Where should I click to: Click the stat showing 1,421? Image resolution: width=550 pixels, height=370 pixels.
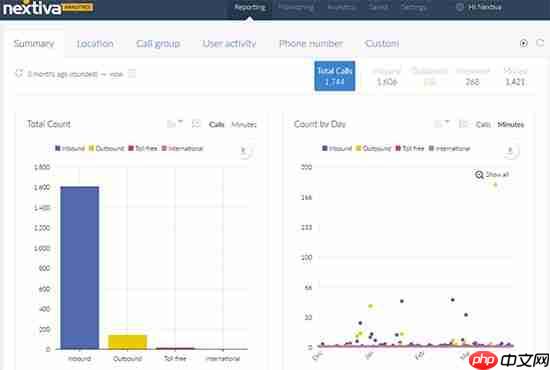pyautogui.click(x=515, y=77)
